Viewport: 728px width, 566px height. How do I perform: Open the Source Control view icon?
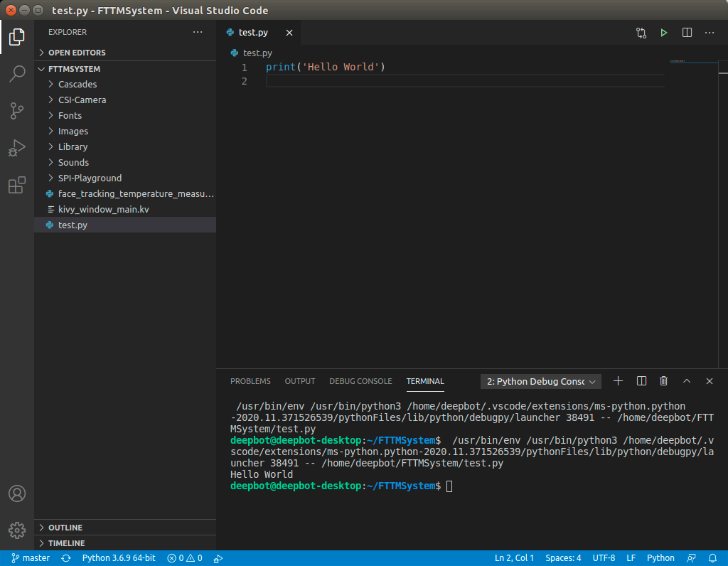tap(17, 111)
